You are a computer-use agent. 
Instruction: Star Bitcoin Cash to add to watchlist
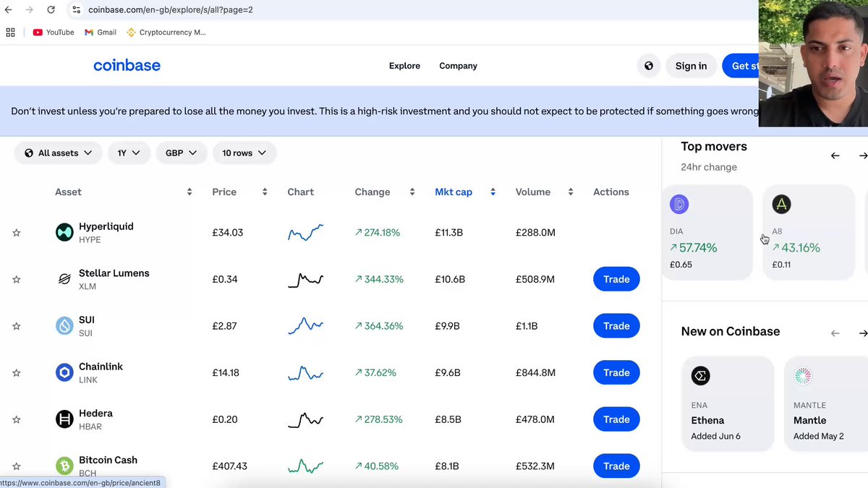pos(17,466)
